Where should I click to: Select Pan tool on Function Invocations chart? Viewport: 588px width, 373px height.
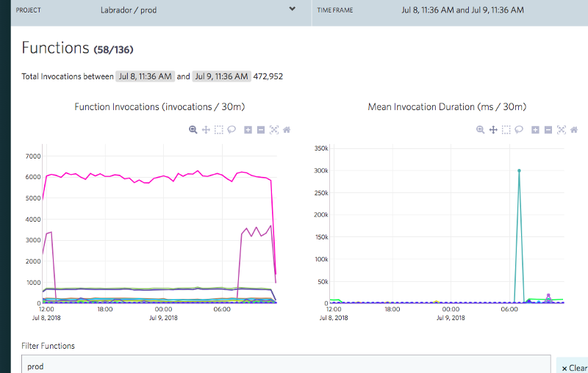(x=206, y=129)
